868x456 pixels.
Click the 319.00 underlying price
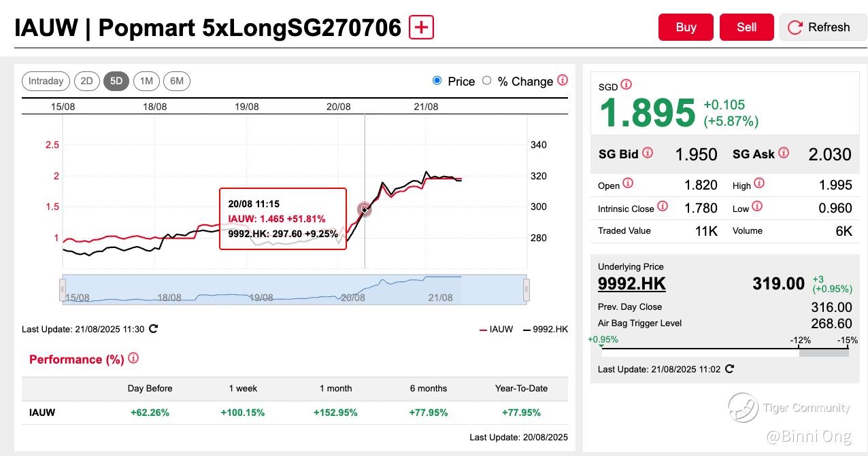tap(778, 283)
